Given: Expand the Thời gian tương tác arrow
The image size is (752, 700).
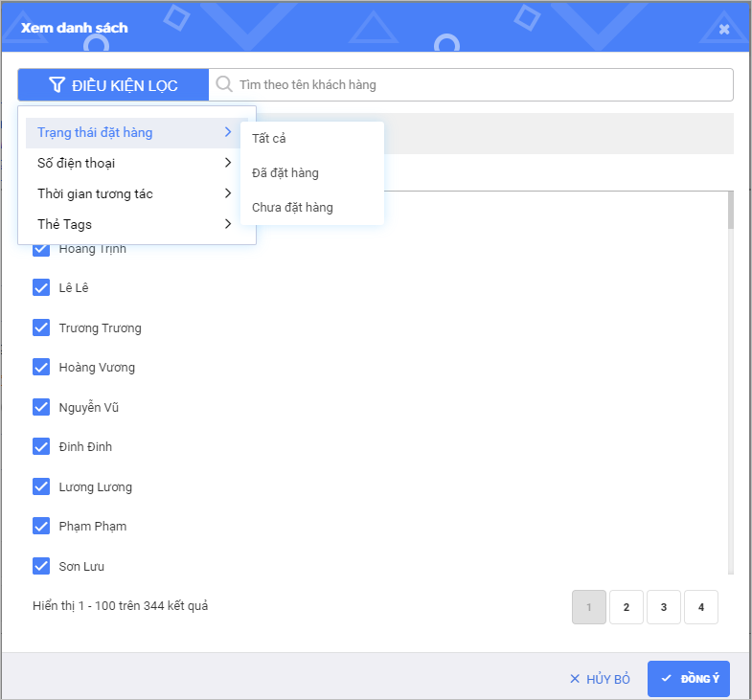Looking at the screenshot, I should point(228,193).
